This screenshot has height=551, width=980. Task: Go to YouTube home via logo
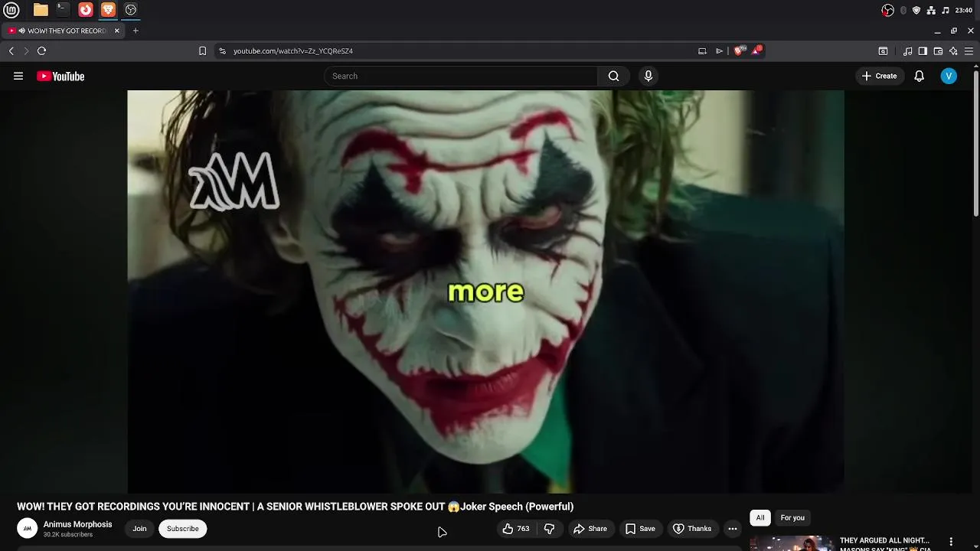coord(60,76)
